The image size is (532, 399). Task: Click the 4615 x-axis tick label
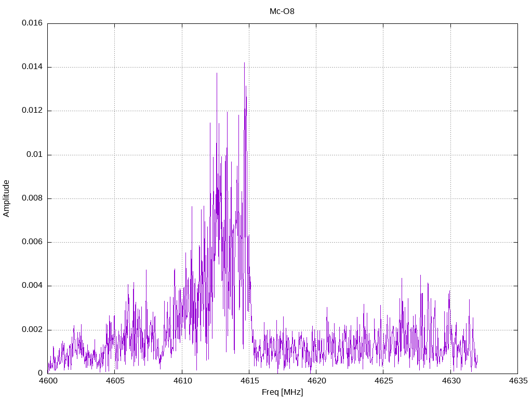point(249,381)
